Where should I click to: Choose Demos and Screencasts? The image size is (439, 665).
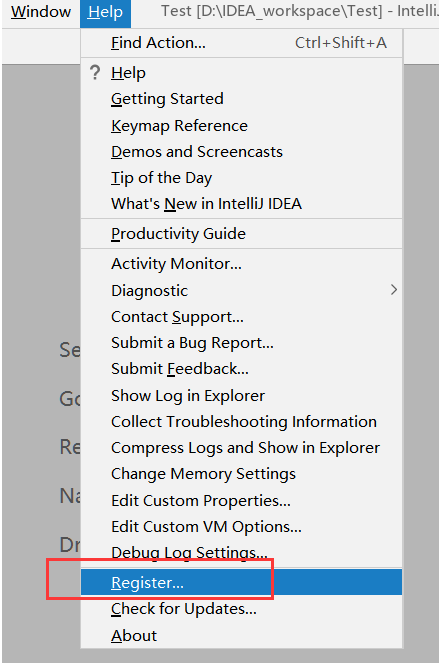(x=241, y=152)
